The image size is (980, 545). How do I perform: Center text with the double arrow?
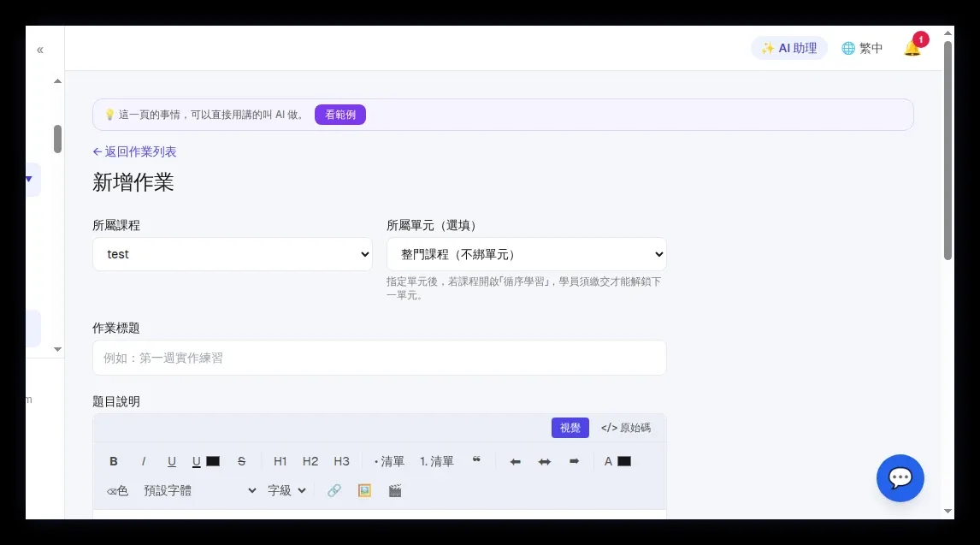pos(545,461)
